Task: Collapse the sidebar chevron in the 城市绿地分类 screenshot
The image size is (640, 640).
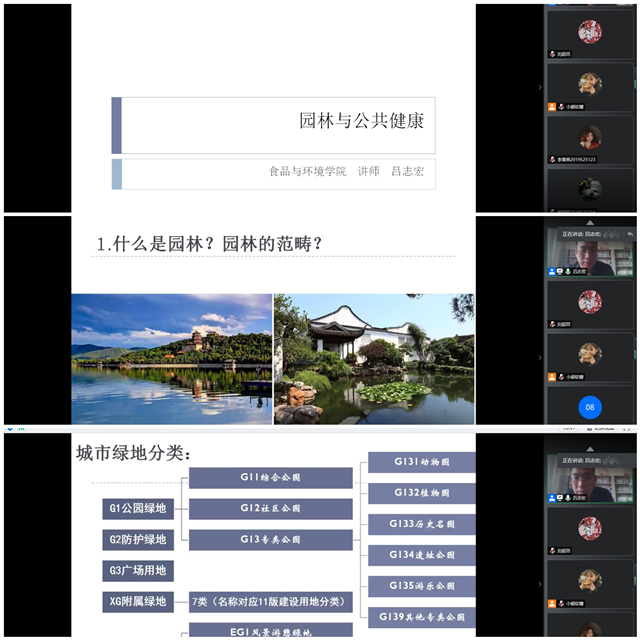Action: [540, 584]
